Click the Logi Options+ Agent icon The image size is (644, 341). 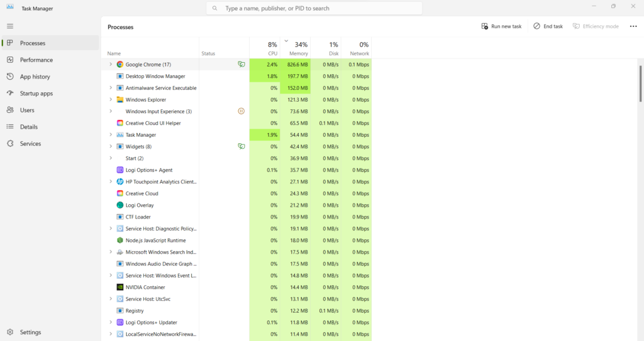pos(120,170)
